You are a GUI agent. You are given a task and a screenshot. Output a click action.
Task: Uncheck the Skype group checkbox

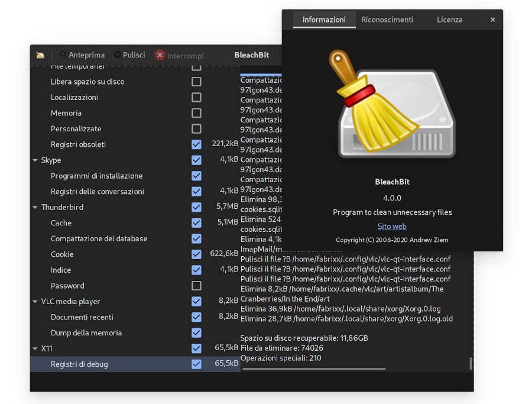point(196,160)
